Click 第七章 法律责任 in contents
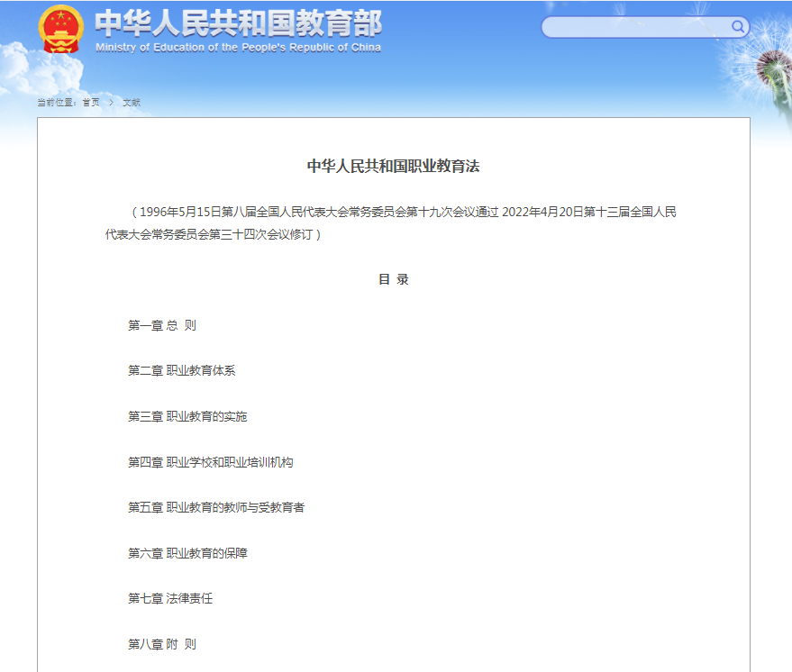 (x=170, y=598)
